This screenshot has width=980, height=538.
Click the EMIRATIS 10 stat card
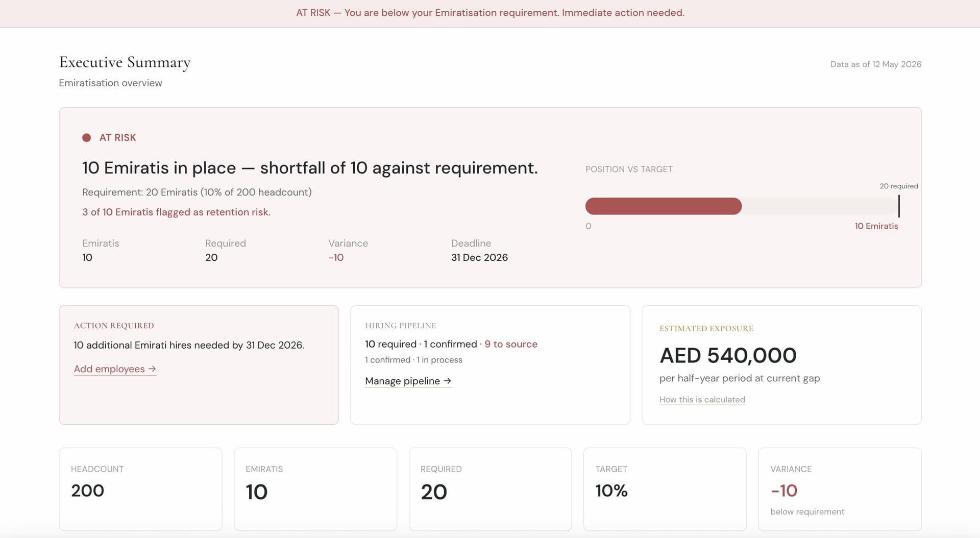click(x=315, y=490)
